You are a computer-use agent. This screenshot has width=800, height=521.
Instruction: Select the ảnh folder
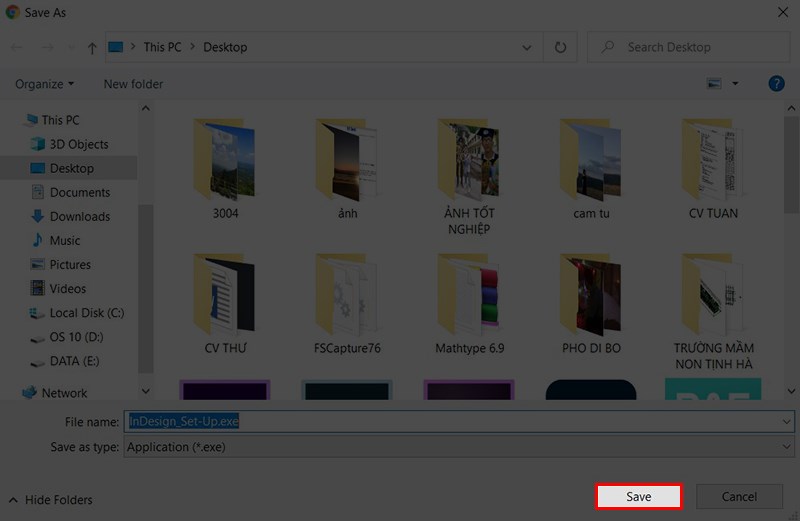point(347,170)
